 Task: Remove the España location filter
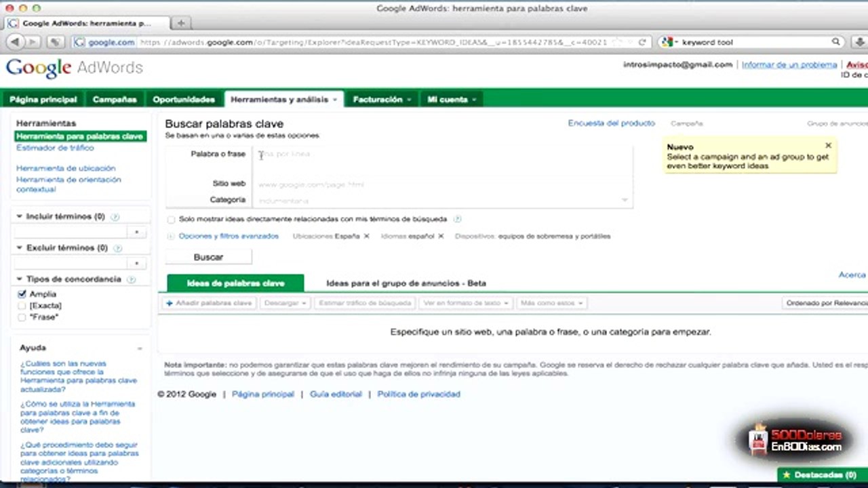(x=366, y=237)
